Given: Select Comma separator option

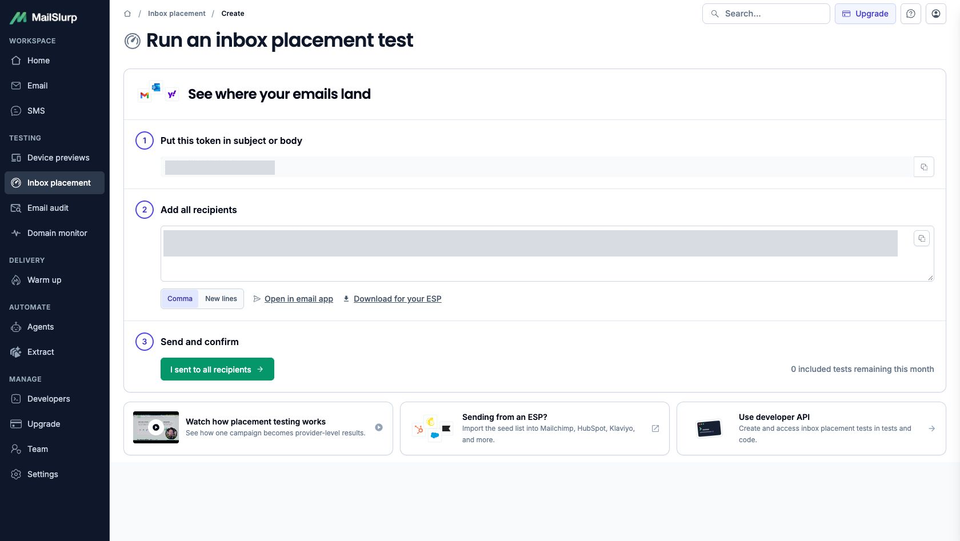Looking at the screenshot, I should tap(180, 299).
